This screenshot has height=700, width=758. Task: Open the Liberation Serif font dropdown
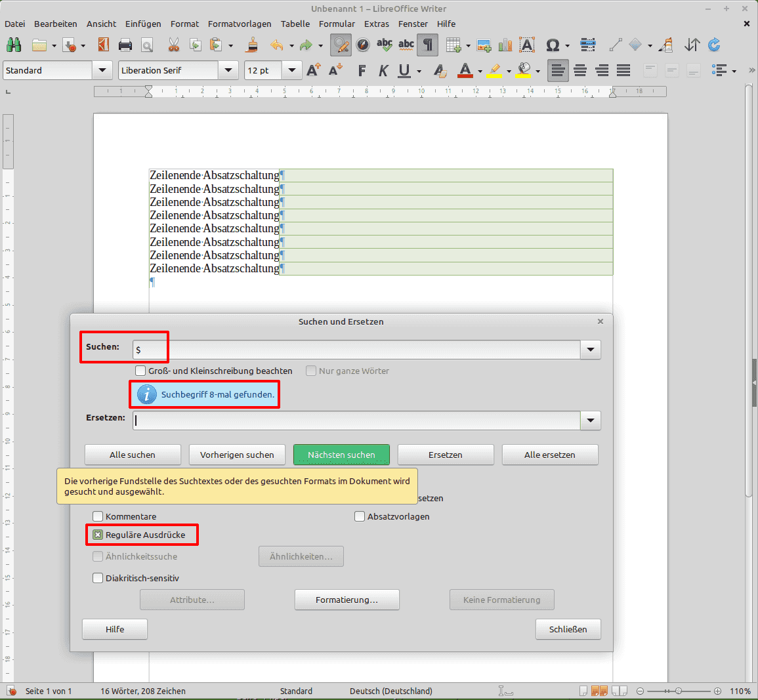[x=228, y=71]
